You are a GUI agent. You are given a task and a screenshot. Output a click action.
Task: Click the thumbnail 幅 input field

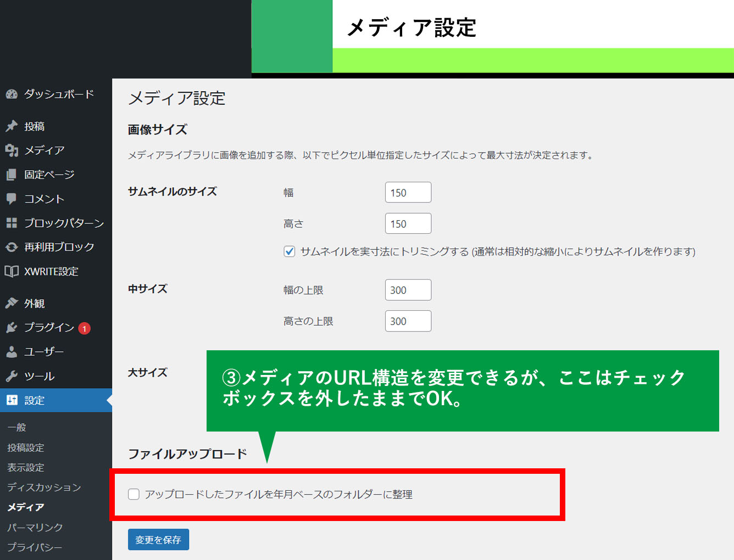(408, 192)
